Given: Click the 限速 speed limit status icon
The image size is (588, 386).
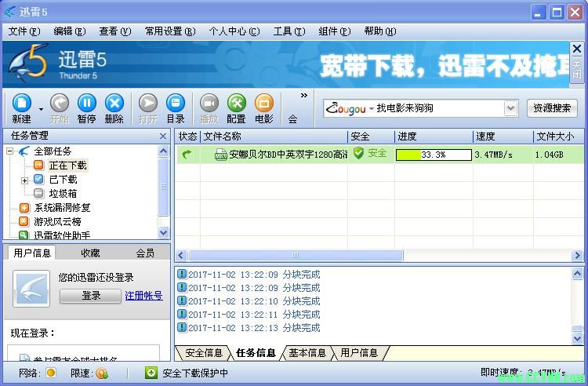Looking at the screenshot, I should coord(102,373).
